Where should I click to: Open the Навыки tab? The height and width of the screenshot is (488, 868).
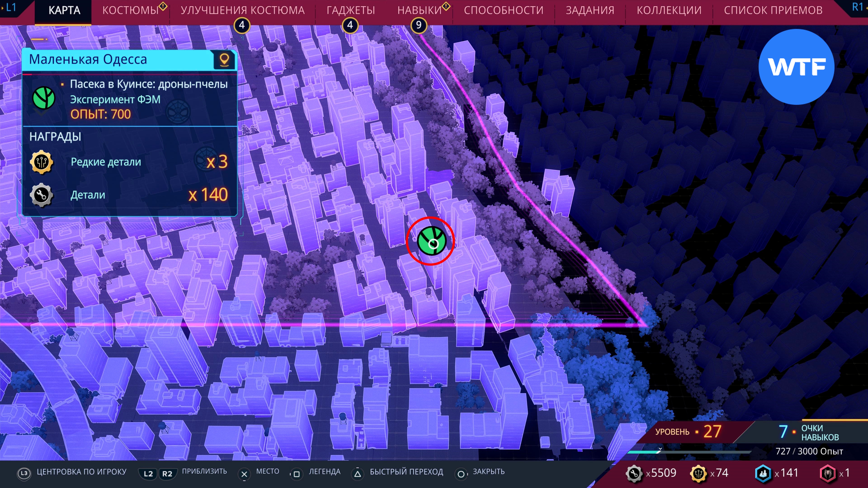[x=419, y=10]
